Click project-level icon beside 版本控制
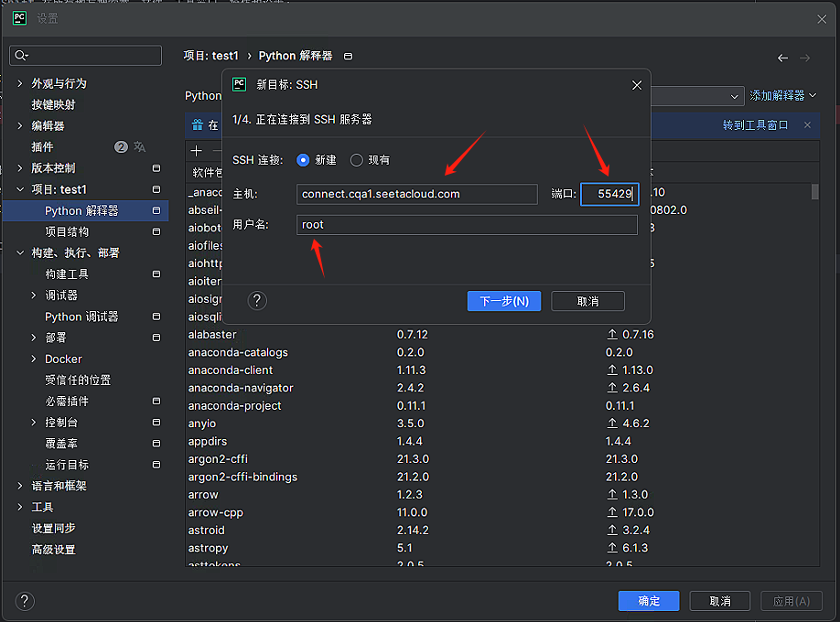840x622 pixels. 156,168
